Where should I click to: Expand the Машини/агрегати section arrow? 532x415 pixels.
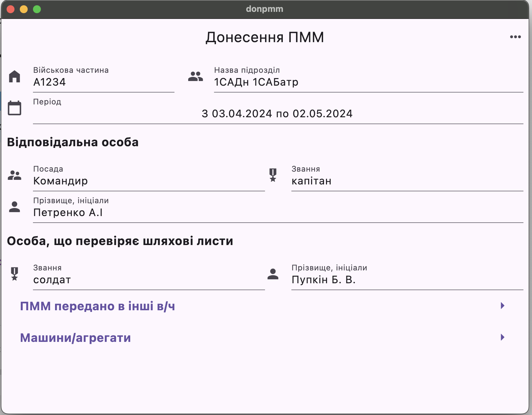(x=502, y=337)
